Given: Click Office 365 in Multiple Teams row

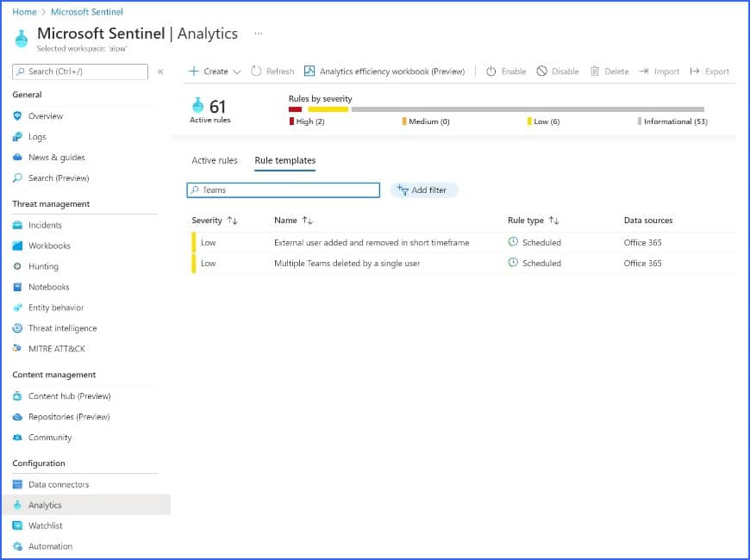Looking at the screenshot, I should (x=642, y=263).
